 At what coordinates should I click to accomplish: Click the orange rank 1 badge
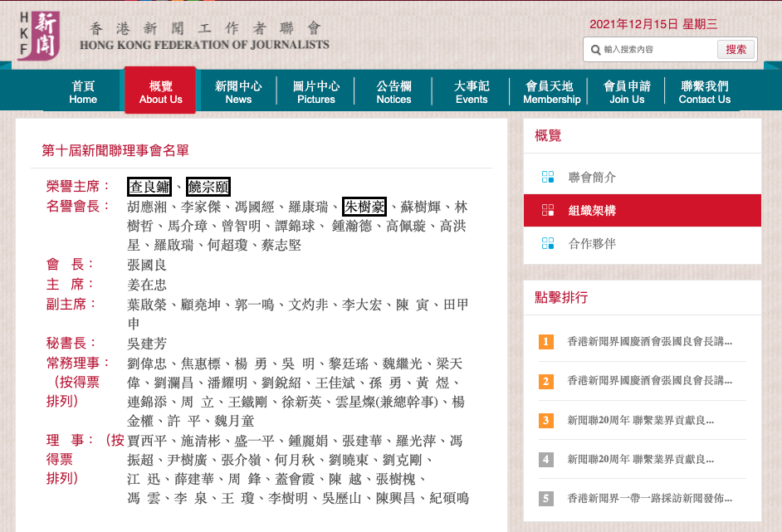point(546,342)
